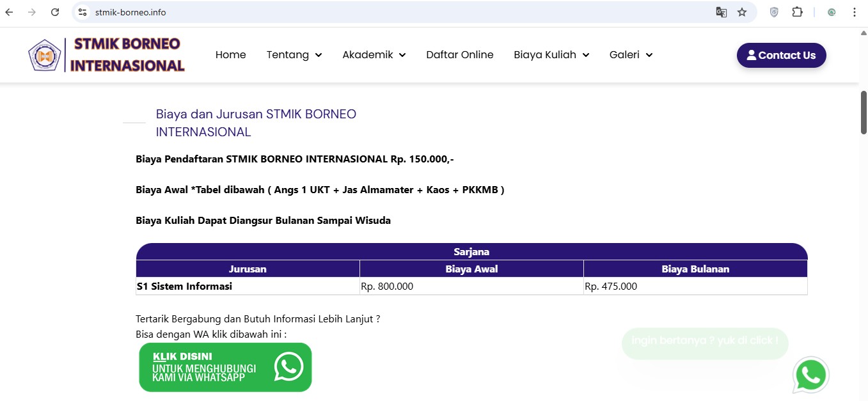Expand the Akademik dropdown menu

[374, 55]
